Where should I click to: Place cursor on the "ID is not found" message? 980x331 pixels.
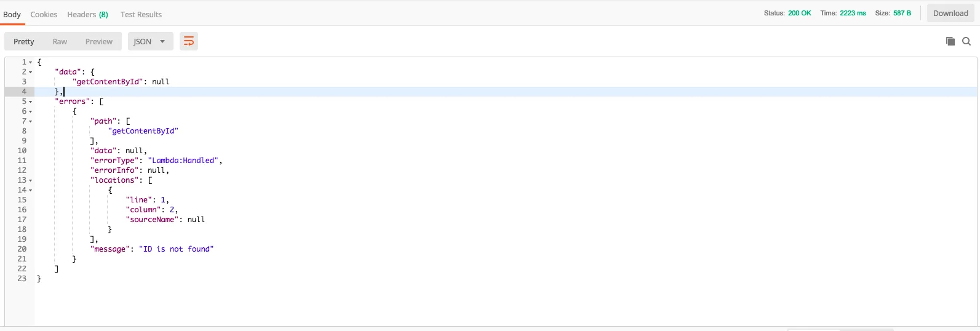coord(177,249)
